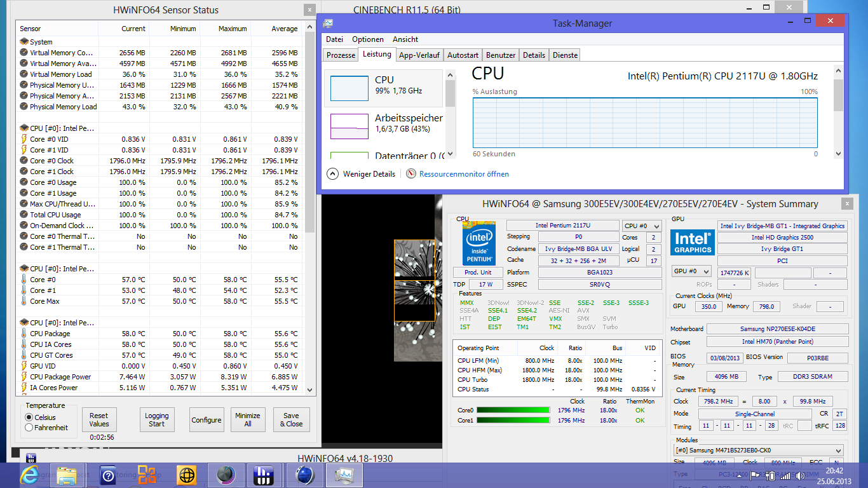Screen dimensions: 868x488
Task: Switch to the Prozesse tab
Action: coord(341,55)
